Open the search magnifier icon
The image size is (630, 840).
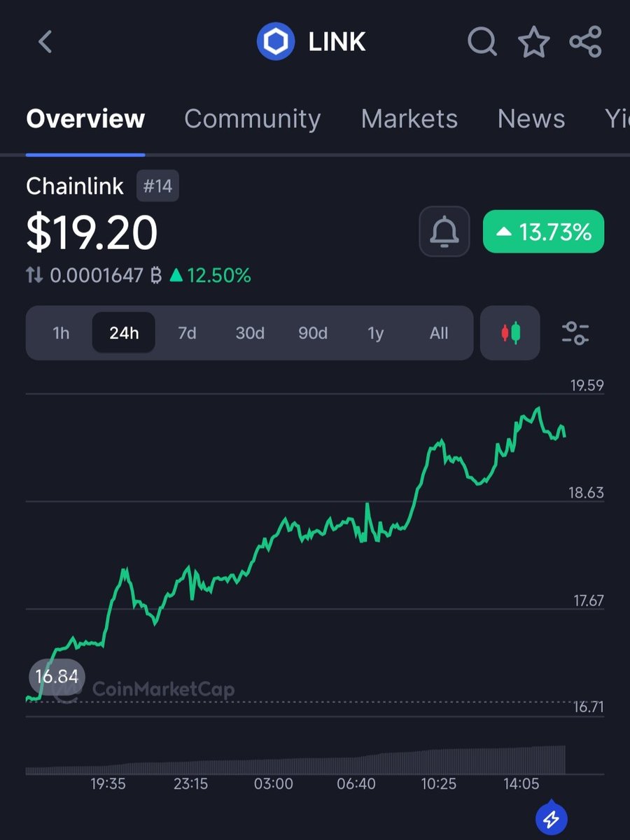[x=482, y=42]
